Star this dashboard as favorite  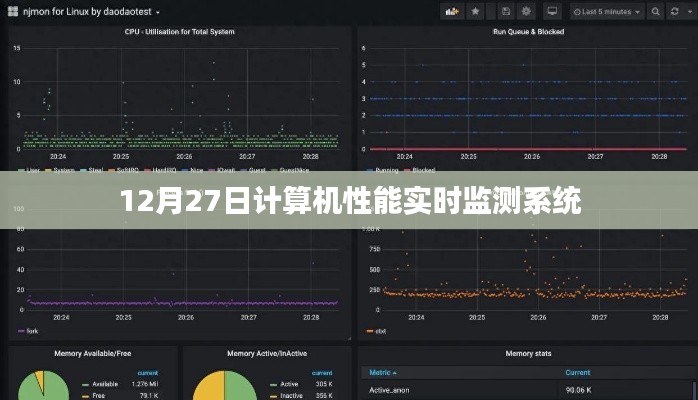coord(475,12)
